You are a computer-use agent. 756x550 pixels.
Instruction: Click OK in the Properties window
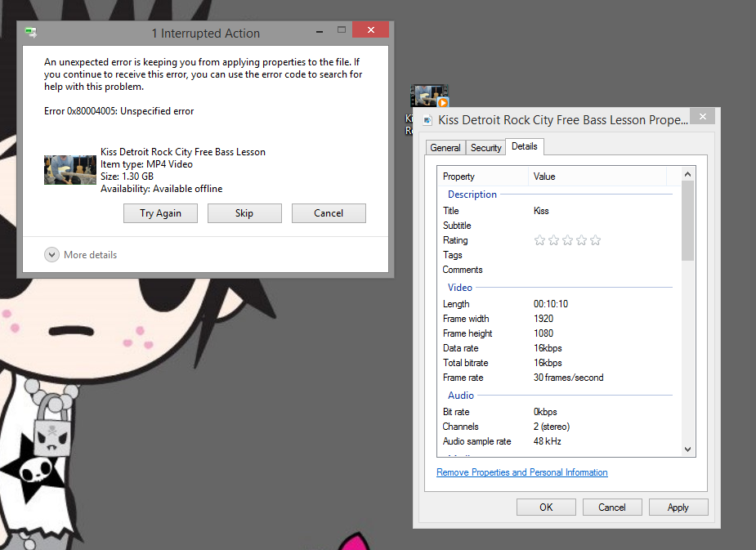point(546,508)
